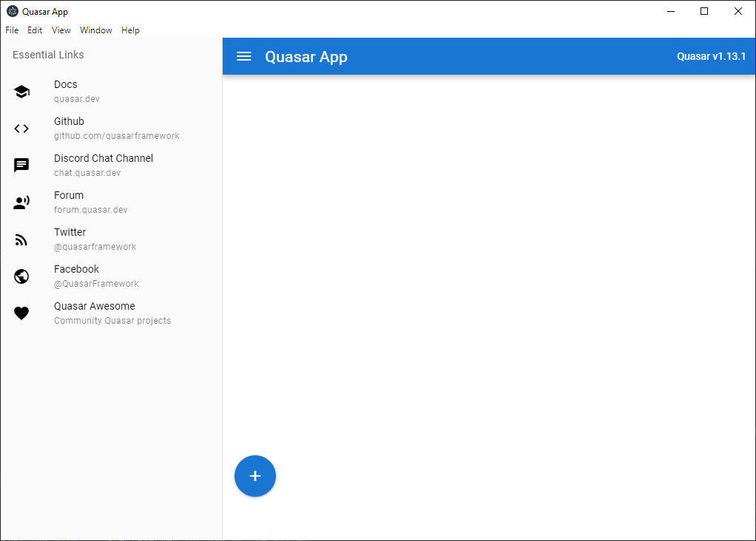Viewport: 756px width, 541px height.
Task: Click the chat.quasar.dev caption
Action: pos(87,172)
